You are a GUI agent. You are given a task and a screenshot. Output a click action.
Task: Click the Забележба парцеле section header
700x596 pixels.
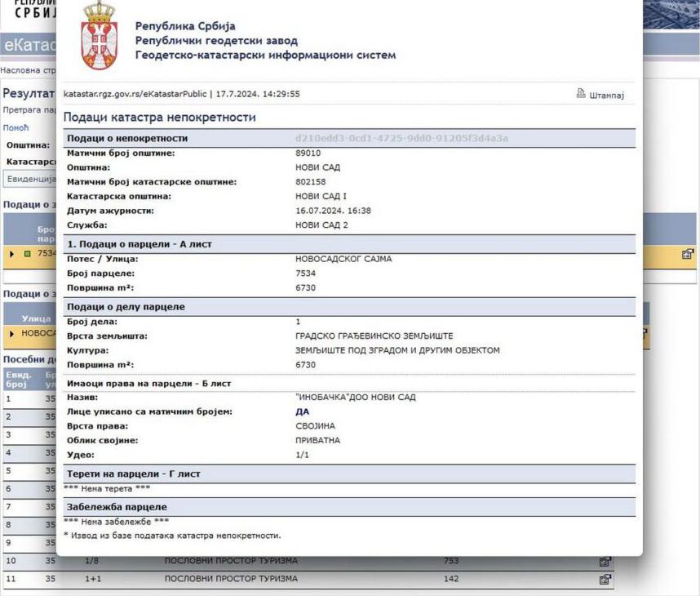[x=117, y=507]
